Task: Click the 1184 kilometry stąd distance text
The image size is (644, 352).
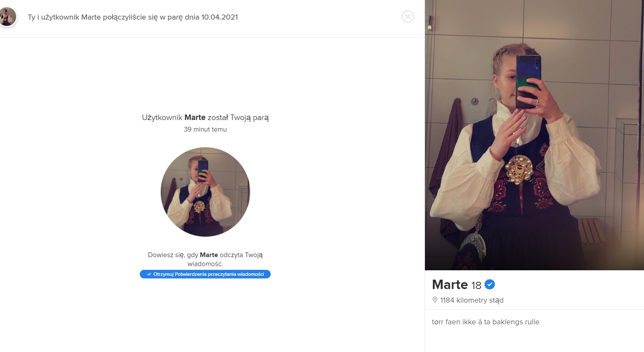Action: (472, 300)
